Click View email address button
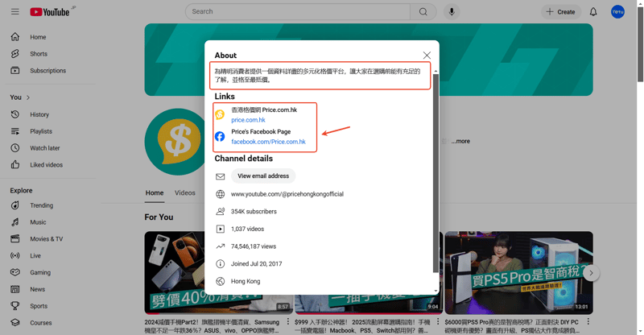Image resolution: width=644 pixels, height=335 pixels. click(263, 176)
